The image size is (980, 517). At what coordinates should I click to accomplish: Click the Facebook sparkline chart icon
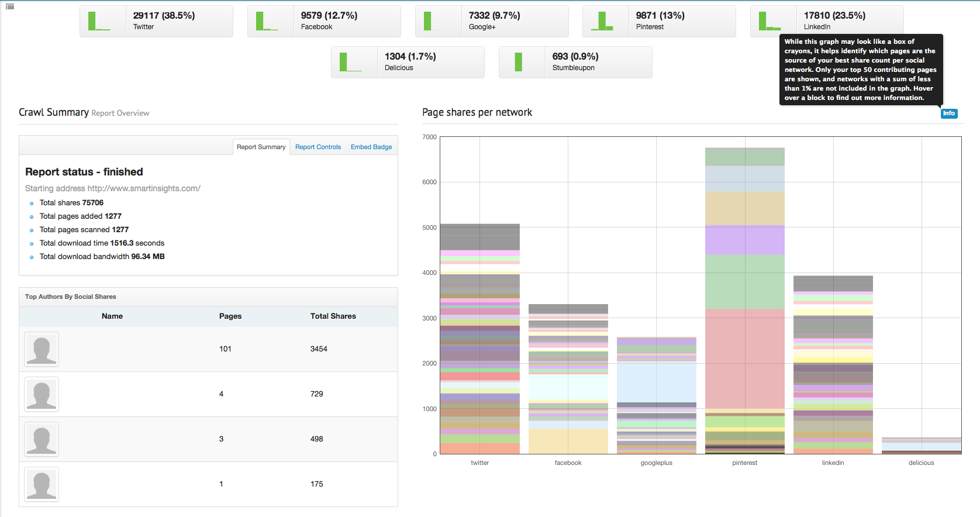tap(267, 21)
